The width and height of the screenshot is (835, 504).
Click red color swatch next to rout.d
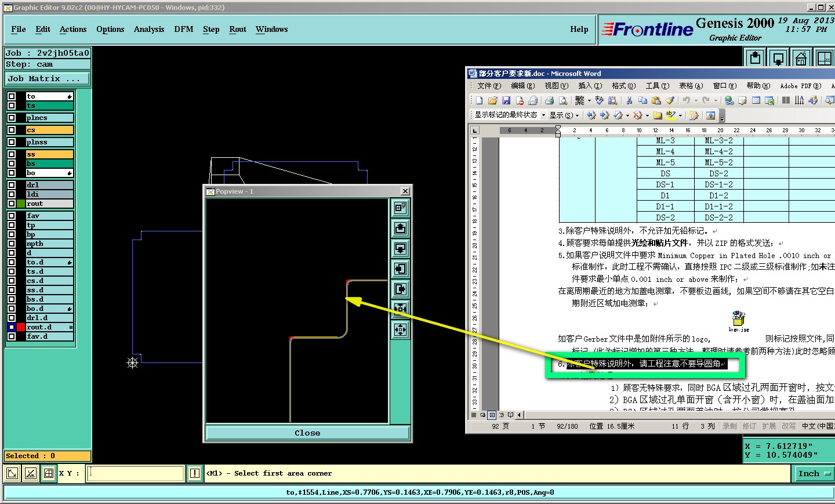pos(21,327)
